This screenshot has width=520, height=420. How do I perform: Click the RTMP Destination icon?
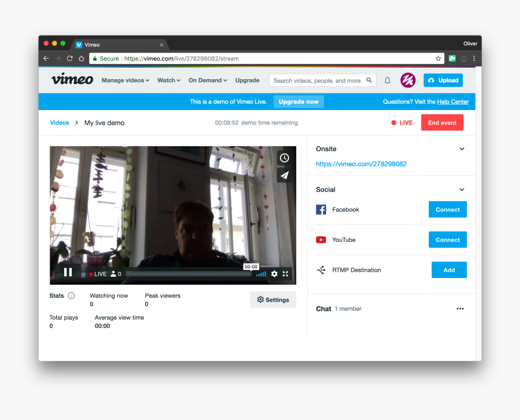coord(321,270)
